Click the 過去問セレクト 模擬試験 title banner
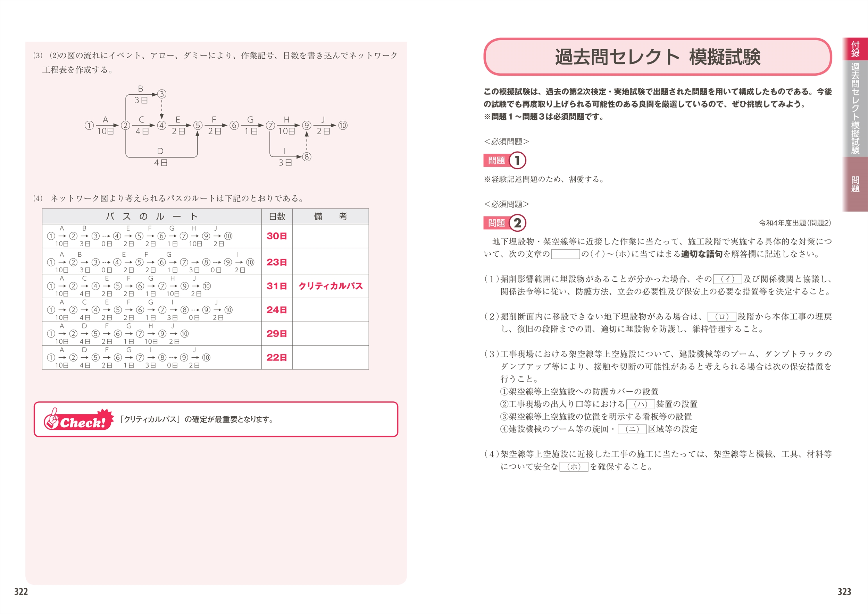 point(657,57)
